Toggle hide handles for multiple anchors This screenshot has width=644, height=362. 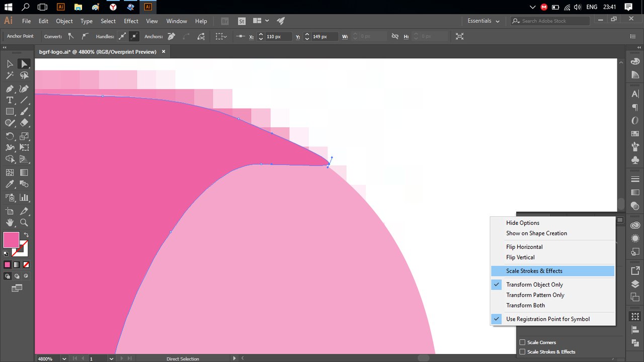click(x=134, y=36)
